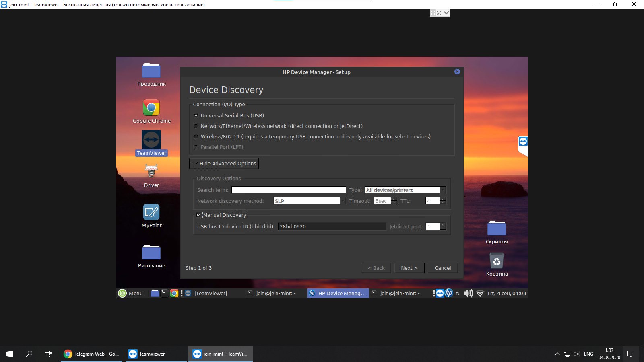Click the USB bus ID:device ID field
644x362 pixels.
(332, 226)
